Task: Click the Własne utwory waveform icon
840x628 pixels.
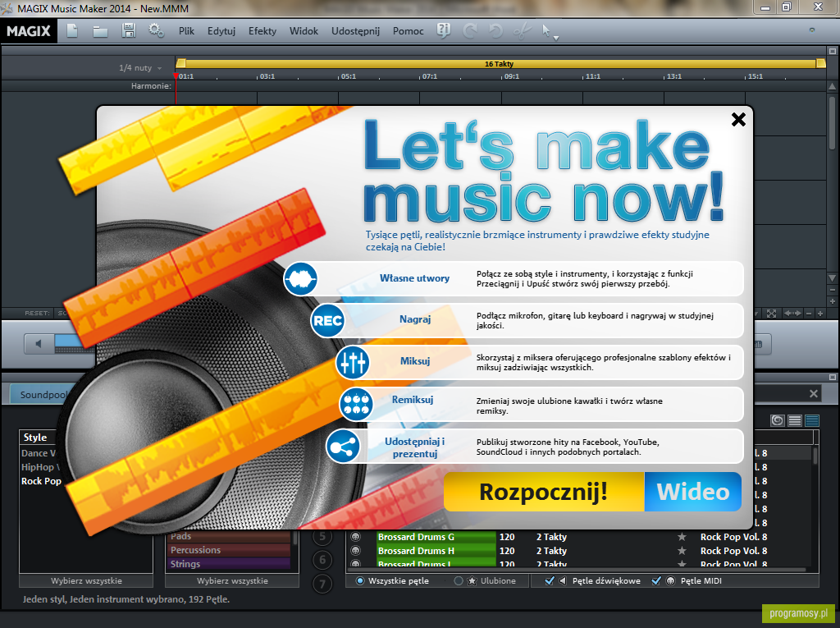Action: pyautogui.click(x=300, y=279)
